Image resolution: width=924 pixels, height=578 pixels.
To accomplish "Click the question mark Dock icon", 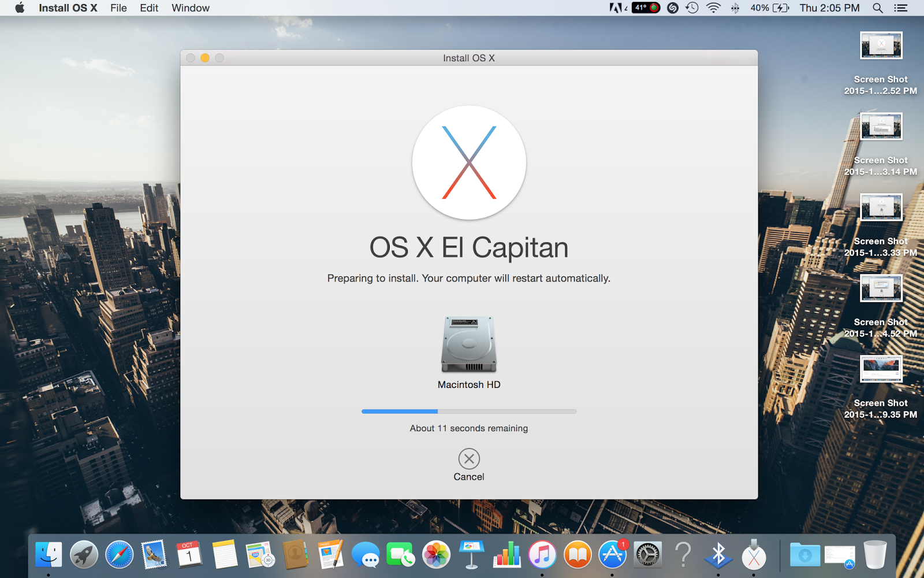I will point(683,555).
